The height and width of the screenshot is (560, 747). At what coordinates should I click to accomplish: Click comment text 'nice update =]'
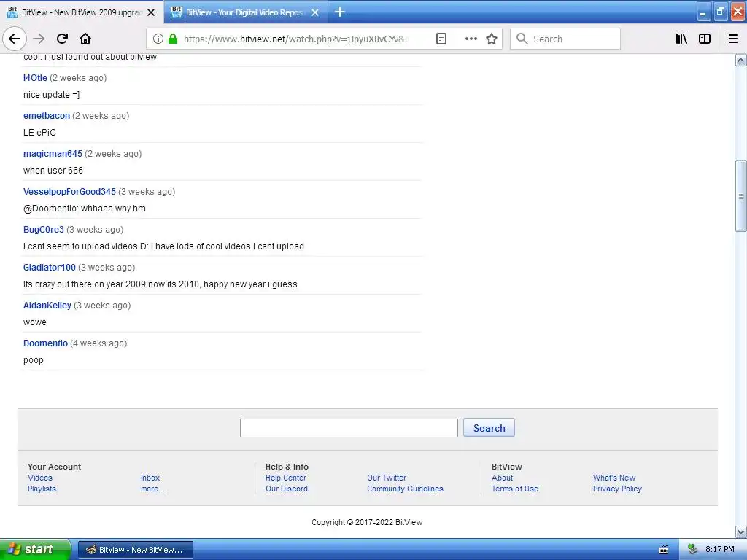(x=52, y=95)
